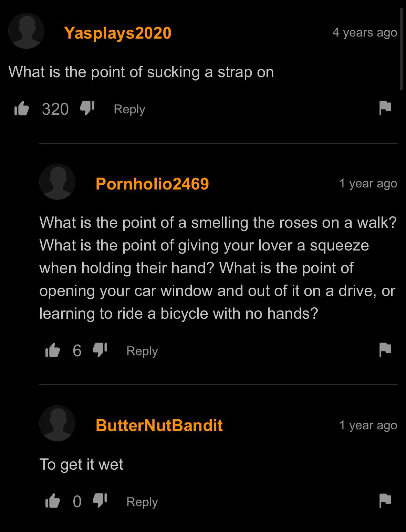The image size is (406, 532).
Task: Thumbs down Pornholio2469's reply
Action: tap(100, 350)
